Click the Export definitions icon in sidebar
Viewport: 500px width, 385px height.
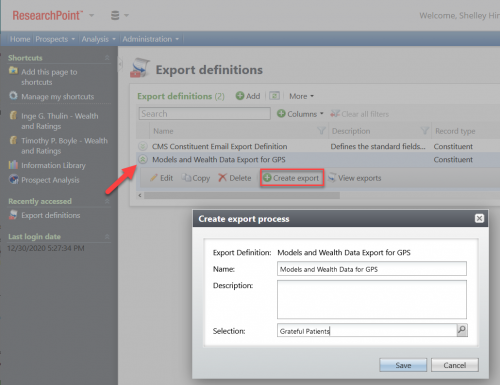pyautogui.click(x=13, y=215)
